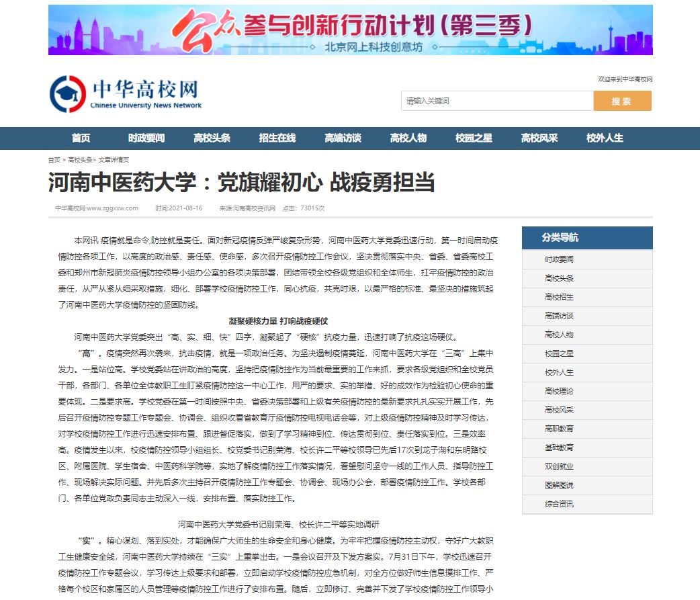Click the 来源:河南高校资讯网 text
700x600 pixels.
[247, 208]
